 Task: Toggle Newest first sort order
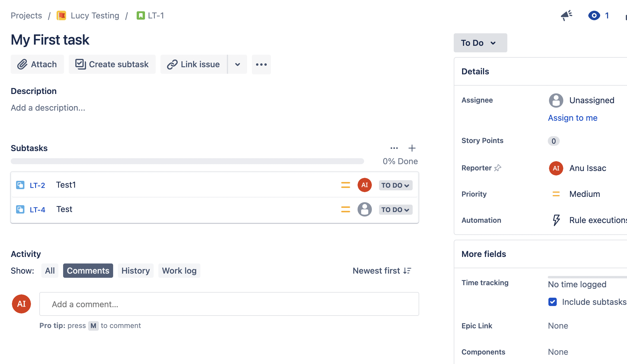click(x=382, y=271)
